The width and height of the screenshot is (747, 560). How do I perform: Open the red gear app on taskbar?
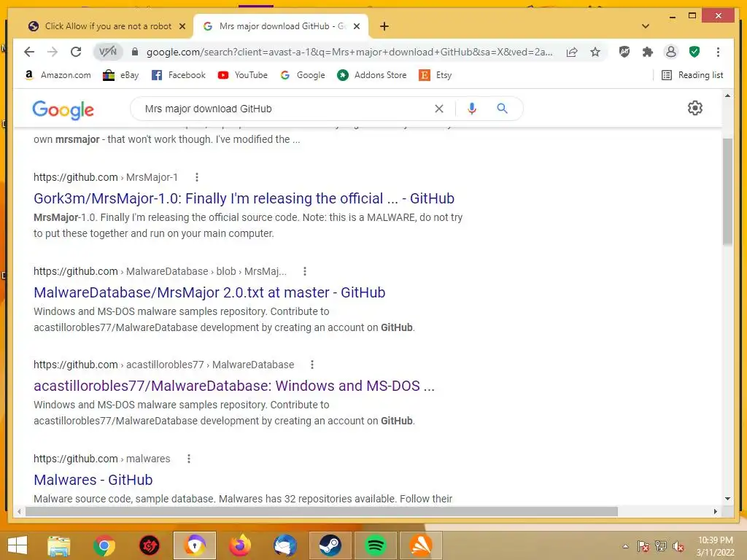(x=149, y=545)
